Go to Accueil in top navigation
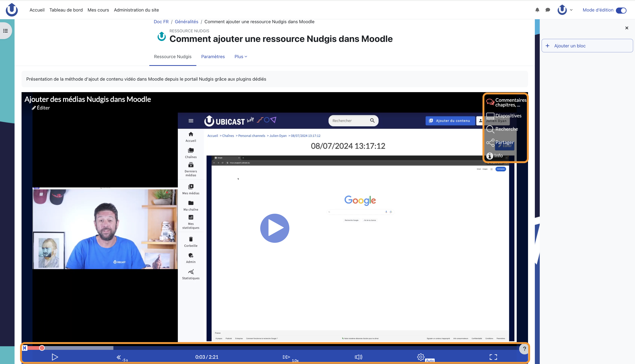Viewport: 635px width, 364px height. (37, 10)
